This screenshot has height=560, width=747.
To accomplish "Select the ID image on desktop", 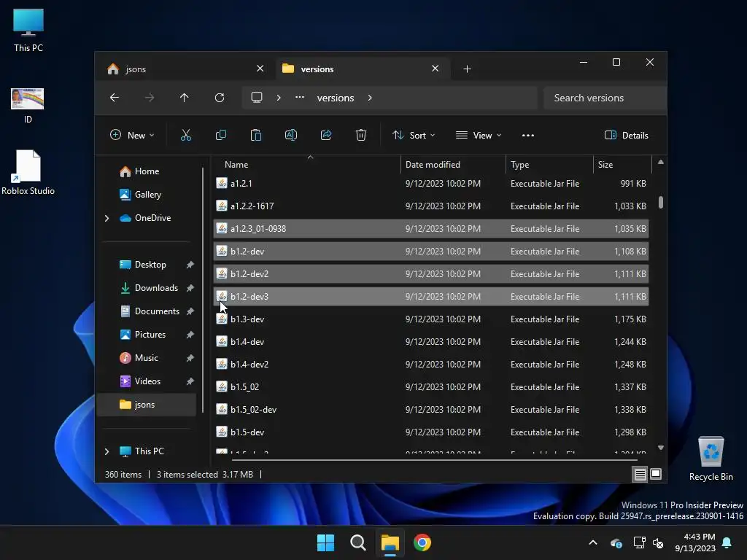I will 28,106.
